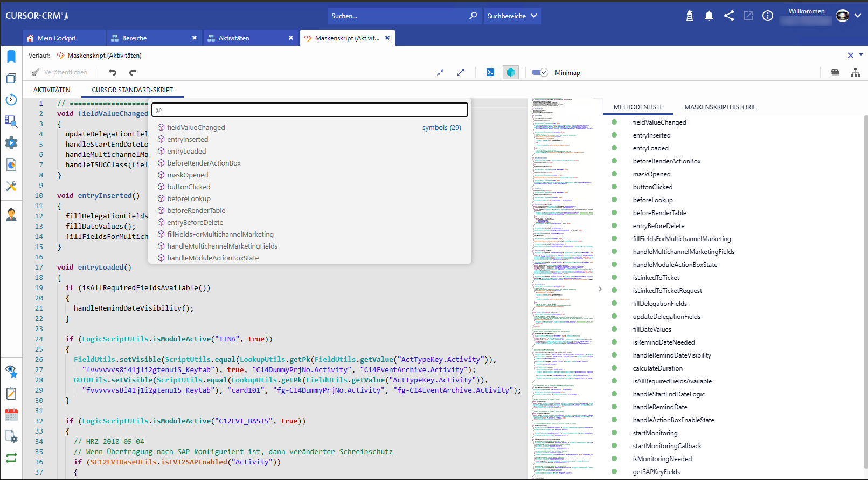868x480 pixels.
Task: Click the share icon in the header
Action: (729, 16)
